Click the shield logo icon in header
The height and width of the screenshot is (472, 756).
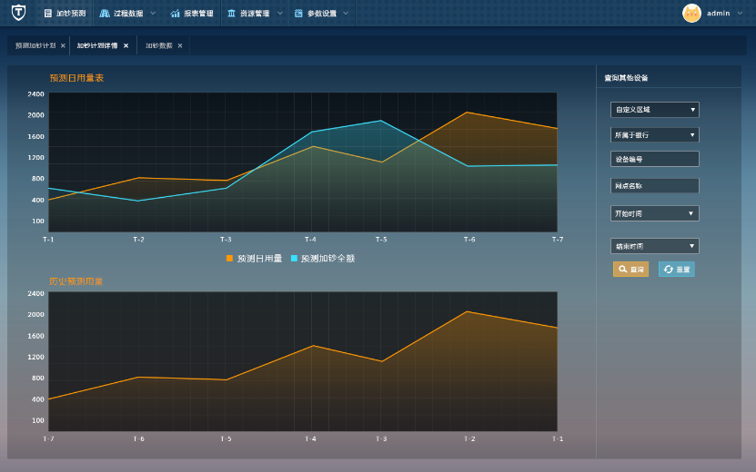click(x=18, y=13)
